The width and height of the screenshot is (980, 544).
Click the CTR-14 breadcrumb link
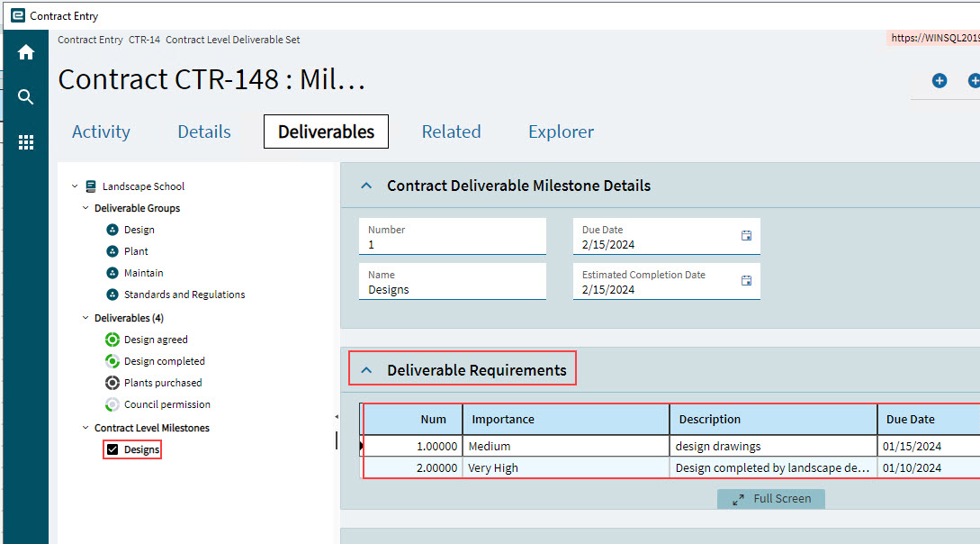(144, 40)
